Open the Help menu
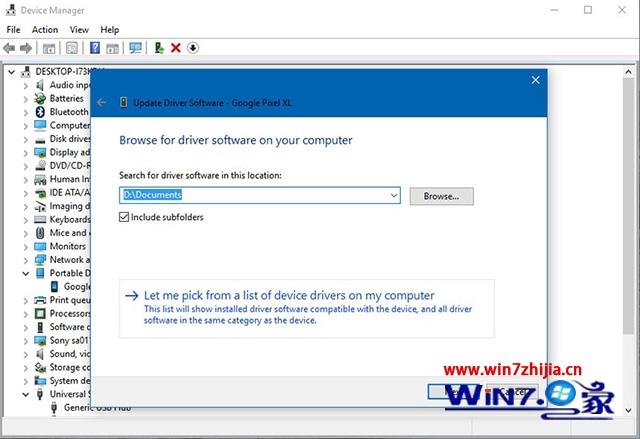The width and height of the screenshot is (640, 439). click(110, 30)
